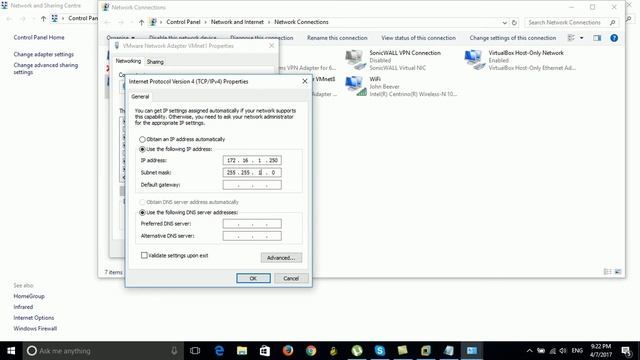This screenshot has width=640, height=360.
Task: Open Windows Store from taskbar
Action: pyautogui.click(x=265, y=351)
